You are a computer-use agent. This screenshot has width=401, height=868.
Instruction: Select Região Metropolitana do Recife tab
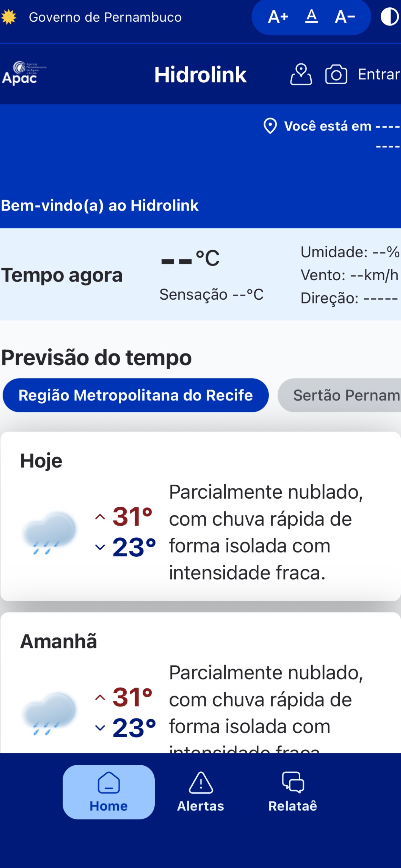(136, 395)
